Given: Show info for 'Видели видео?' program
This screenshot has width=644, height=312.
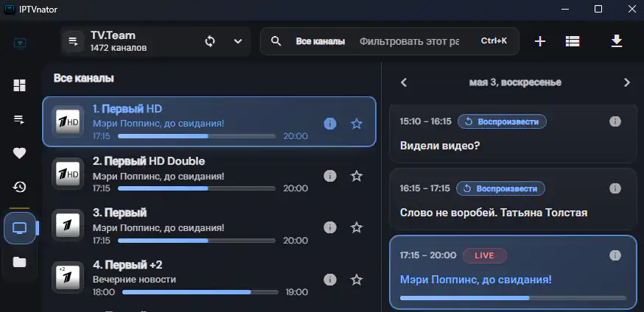Looking at the screenshot, I should coord(615,121).
